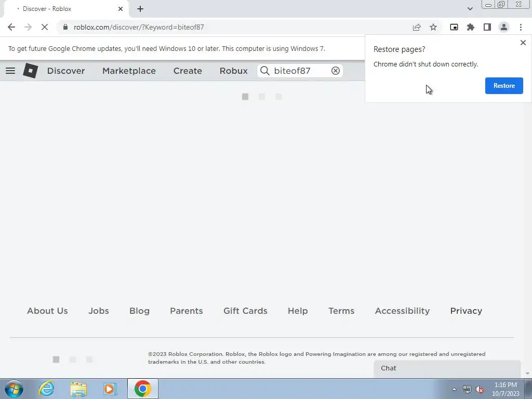This screenshot has width=532, height=399.
Task: Open the Windows Start menu
Action: coord(14,389)
